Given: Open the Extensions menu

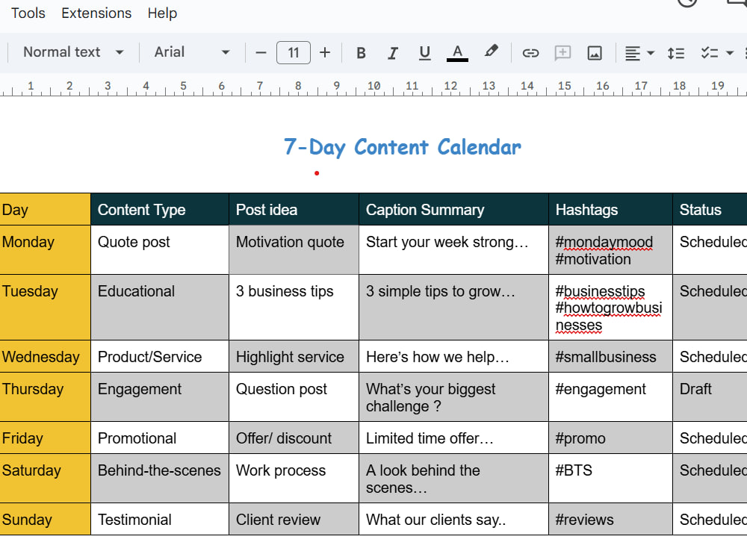Looking at the screenshot, I should tap(96, 13).
